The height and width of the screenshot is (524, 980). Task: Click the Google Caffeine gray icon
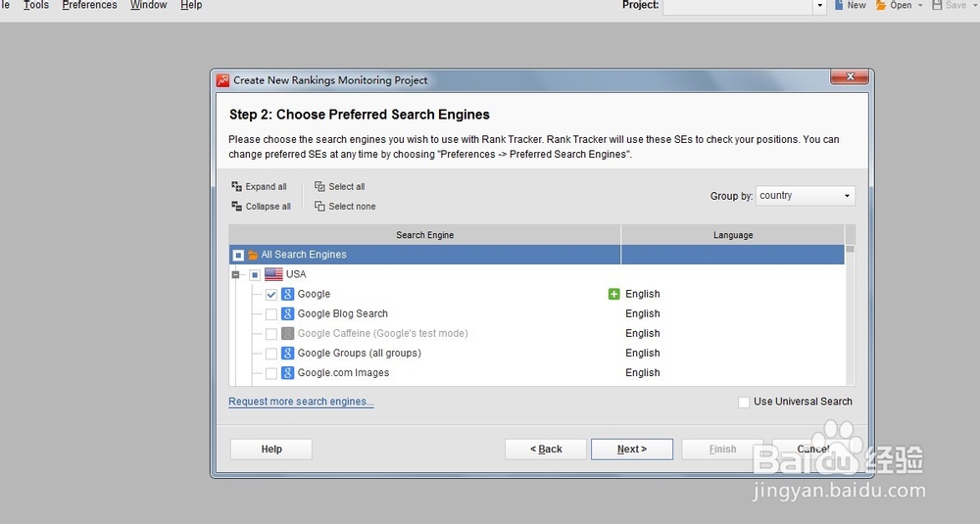click(x=287, y=334)
